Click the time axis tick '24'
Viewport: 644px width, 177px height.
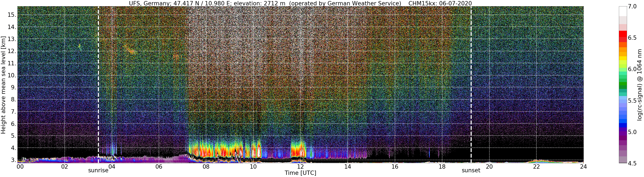point(583,166)
